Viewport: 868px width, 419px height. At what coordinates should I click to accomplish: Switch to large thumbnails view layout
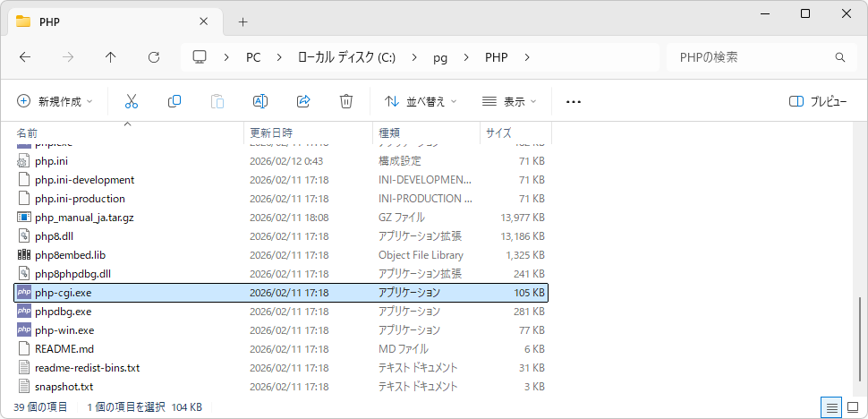pos(853,408)
